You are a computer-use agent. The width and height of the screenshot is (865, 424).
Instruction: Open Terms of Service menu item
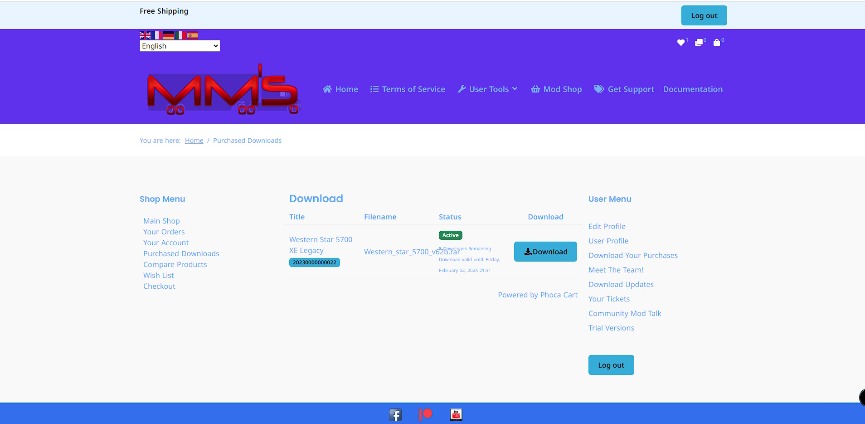[407, 89]
